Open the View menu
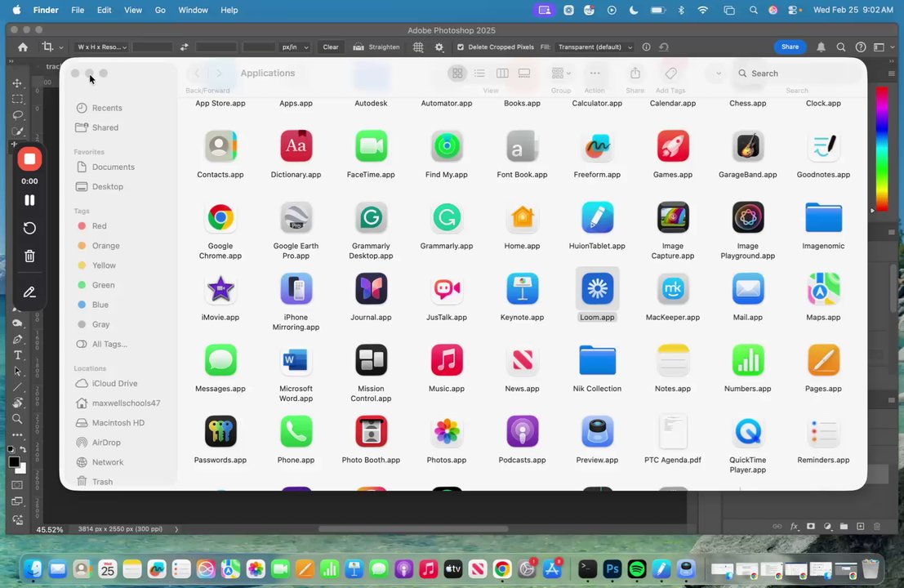 click(133, 10)
